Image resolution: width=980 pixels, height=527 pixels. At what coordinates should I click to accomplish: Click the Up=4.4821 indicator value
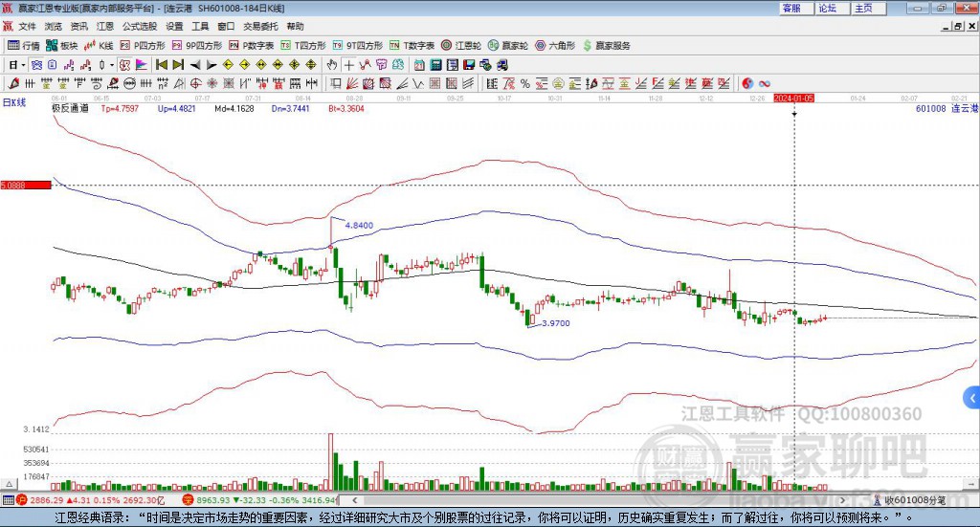[176, 109]
